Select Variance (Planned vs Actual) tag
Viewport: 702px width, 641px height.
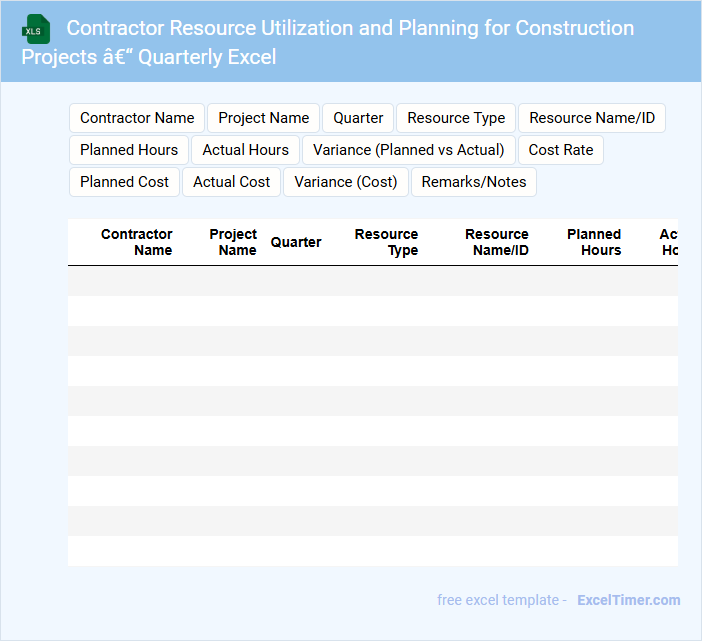(x=409, y=150)
